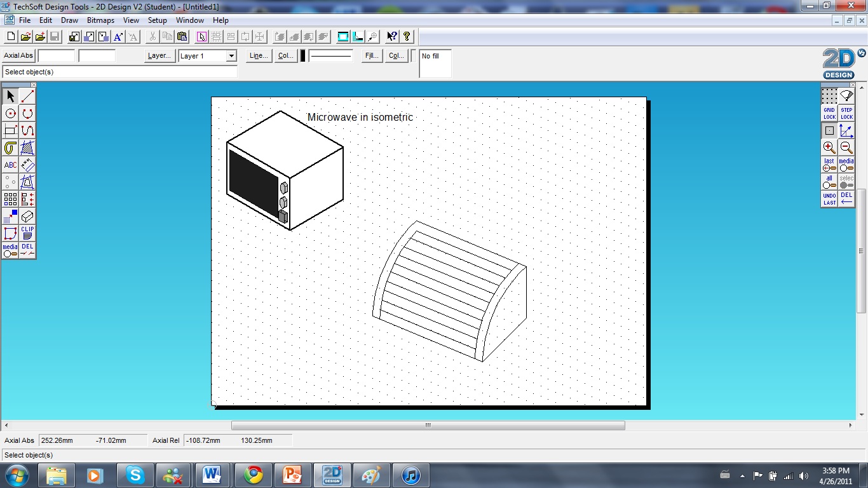Image resolution: width=868 pixels, height=488 pixels.
Task: Select the freehand curve tool
Action: click(27, 130)
